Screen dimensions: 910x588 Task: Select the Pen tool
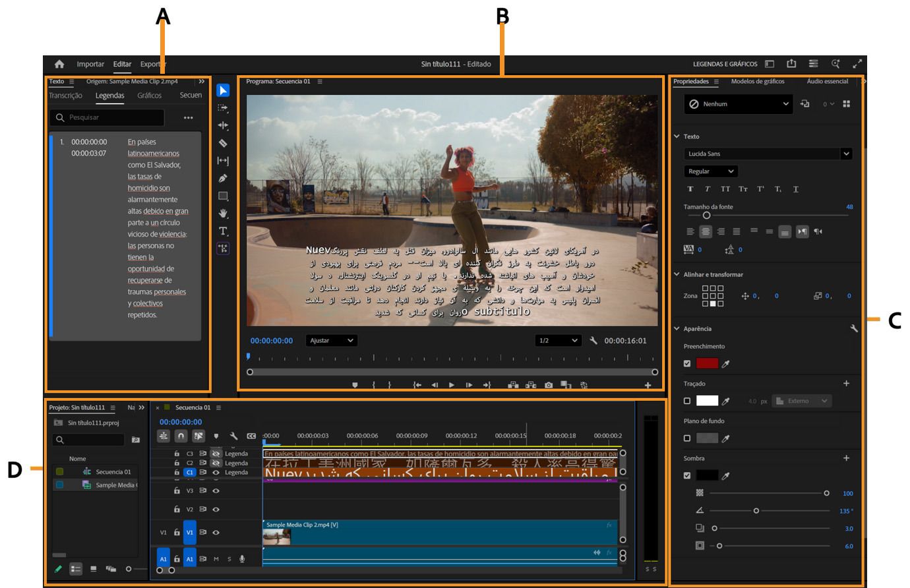pyautogui.click(x=222, y=179)
